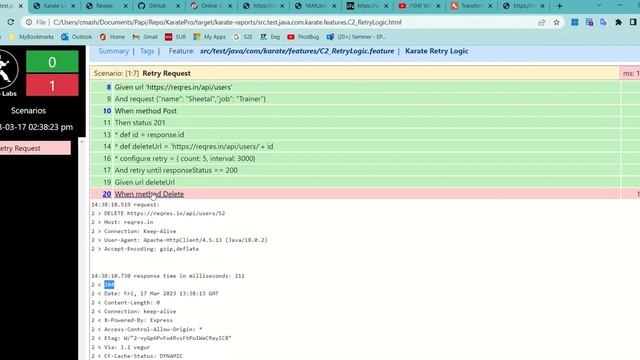Click step 'Given url https://reqres.in/api/users'
This screenshot has height=360, width=640.
pyautogui.click(x=173, y=87)
